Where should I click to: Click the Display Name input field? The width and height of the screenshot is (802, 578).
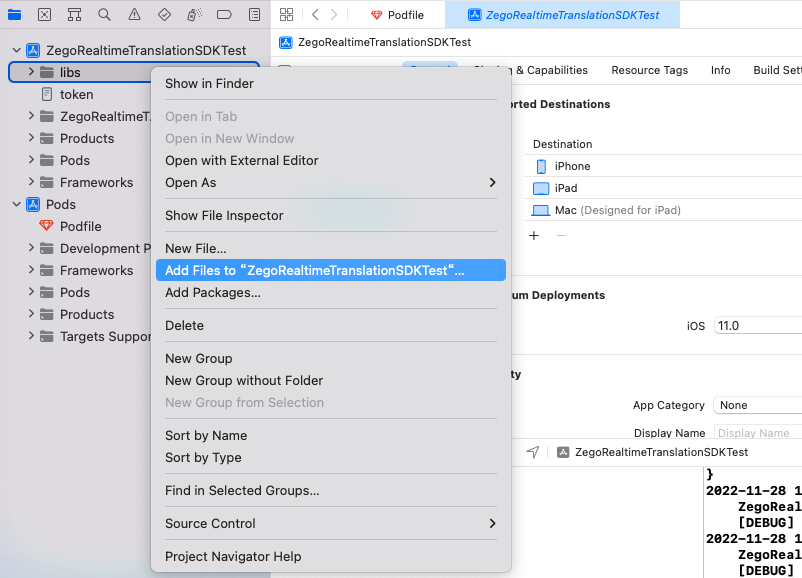click(x=758, y=433)
